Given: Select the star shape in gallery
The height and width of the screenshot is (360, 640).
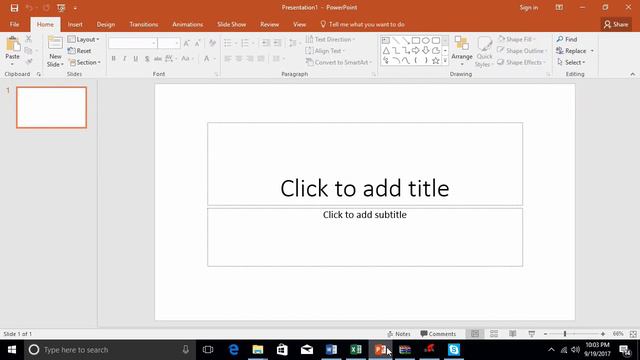Looking at the screenshot, I should tap(436, 61).
